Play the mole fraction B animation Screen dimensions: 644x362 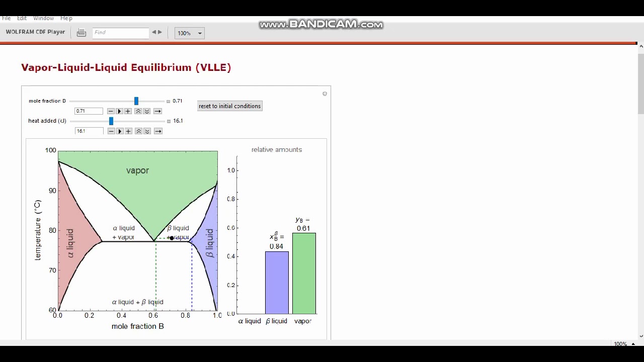click(x=119, y=111)
